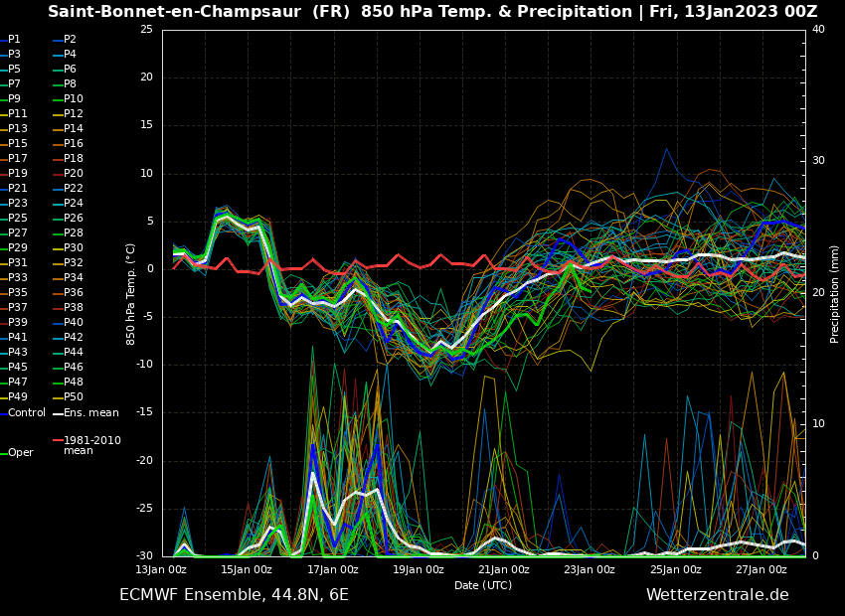The height and width of the screenshot is (616, 845).
Task: Click the Precipitation (mm) axis label
Action: [835, 293]
